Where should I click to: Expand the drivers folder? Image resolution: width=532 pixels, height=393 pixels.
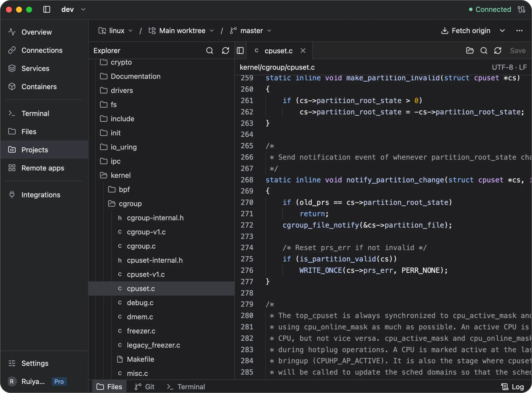(162, 90)
